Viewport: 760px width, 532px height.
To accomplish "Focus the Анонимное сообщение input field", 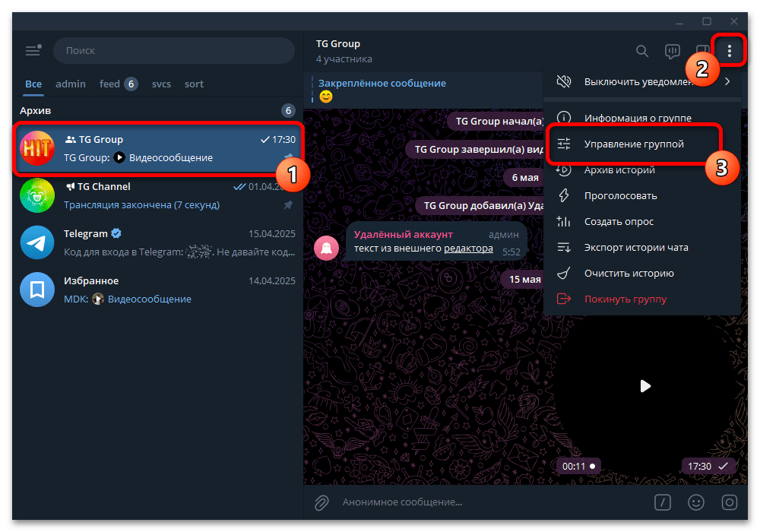I will point(492,502).
